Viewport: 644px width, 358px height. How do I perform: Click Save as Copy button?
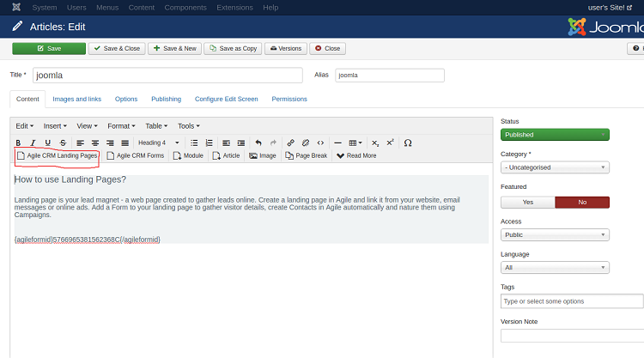tap(233, 48)
